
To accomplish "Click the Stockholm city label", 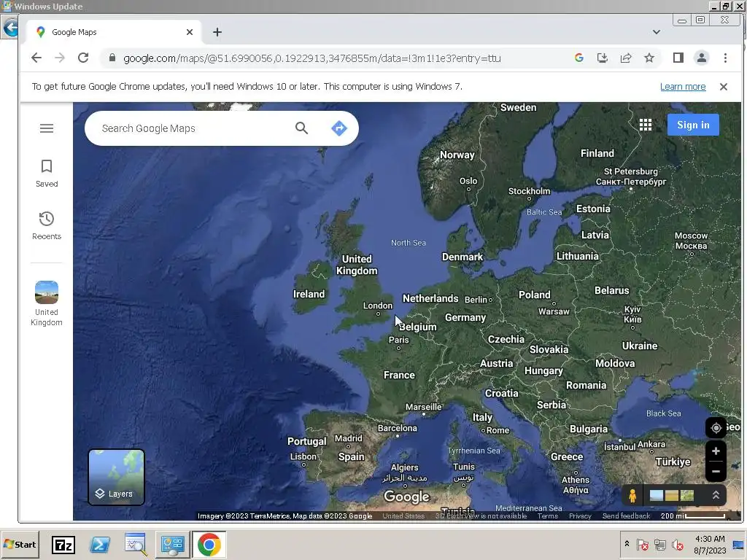I will point(529,191).
